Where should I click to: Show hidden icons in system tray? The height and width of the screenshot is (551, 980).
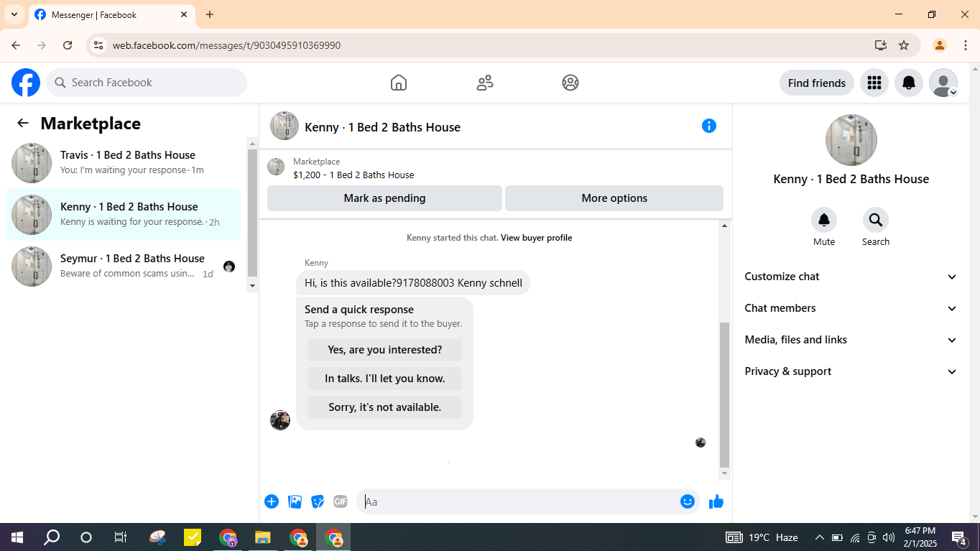point(819,537)
